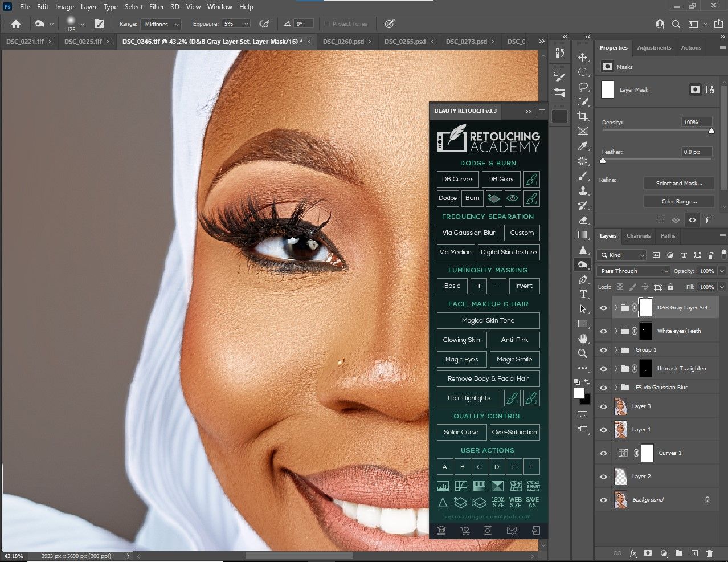728x562 pixels.
Task: Select the Elliptical Marquee tool
Action: [x=583, y=72]
